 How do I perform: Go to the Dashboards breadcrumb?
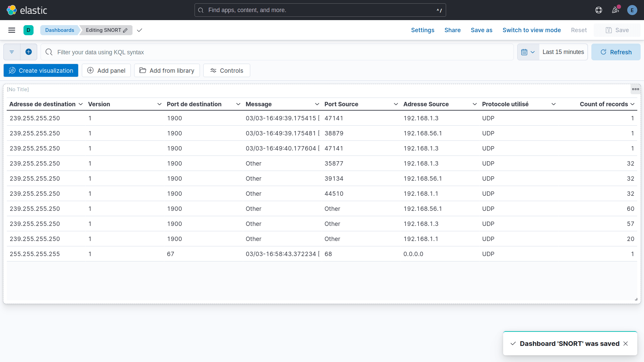coord(60,30)
